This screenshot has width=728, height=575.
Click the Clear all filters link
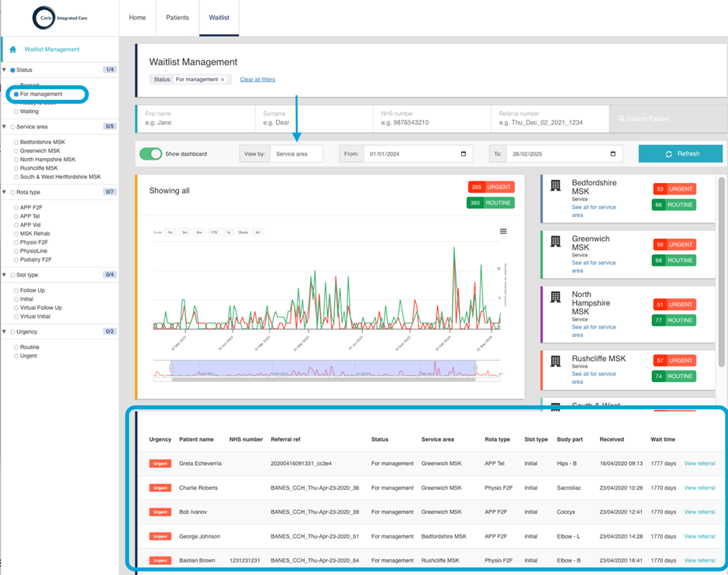(x=257, y=80)
